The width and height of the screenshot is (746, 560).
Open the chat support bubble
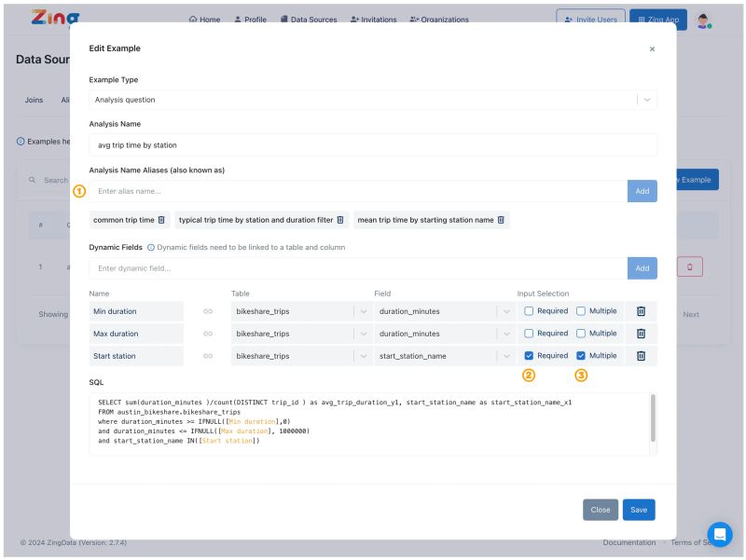click(719, 534)
